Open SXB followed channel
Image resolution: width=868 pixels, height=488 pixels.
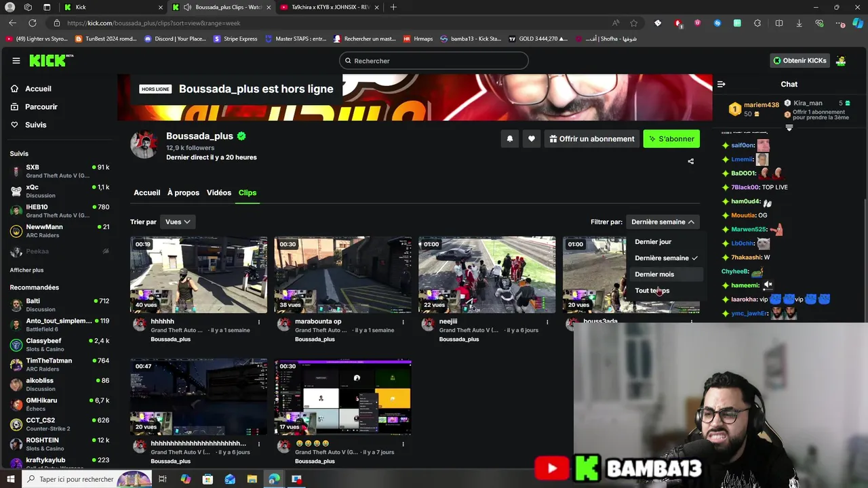pos(60,171)
